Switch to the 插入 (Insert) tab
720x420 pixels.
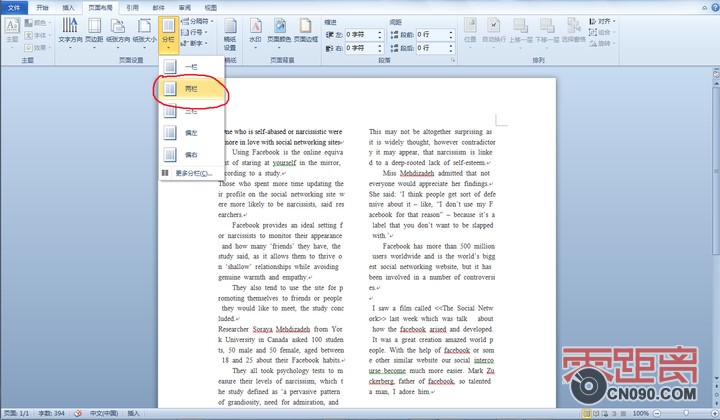point(68,7)
